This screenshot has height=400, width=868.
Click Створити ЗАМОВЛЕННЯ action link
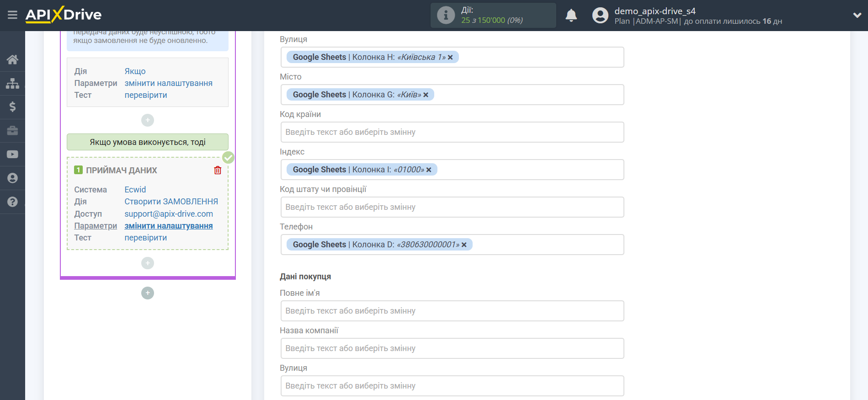click(x=171, y=202)
